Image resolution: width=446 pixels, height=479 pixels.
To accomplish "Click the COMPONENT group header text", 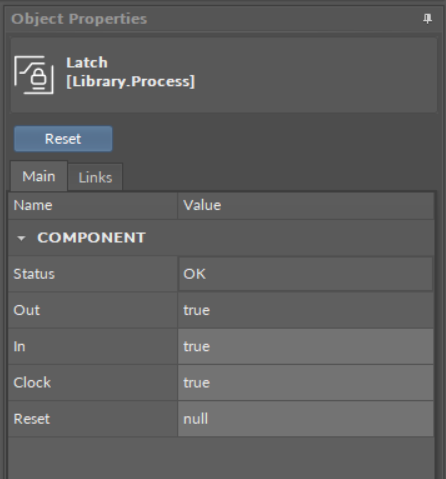I will [x=91, y=238].
